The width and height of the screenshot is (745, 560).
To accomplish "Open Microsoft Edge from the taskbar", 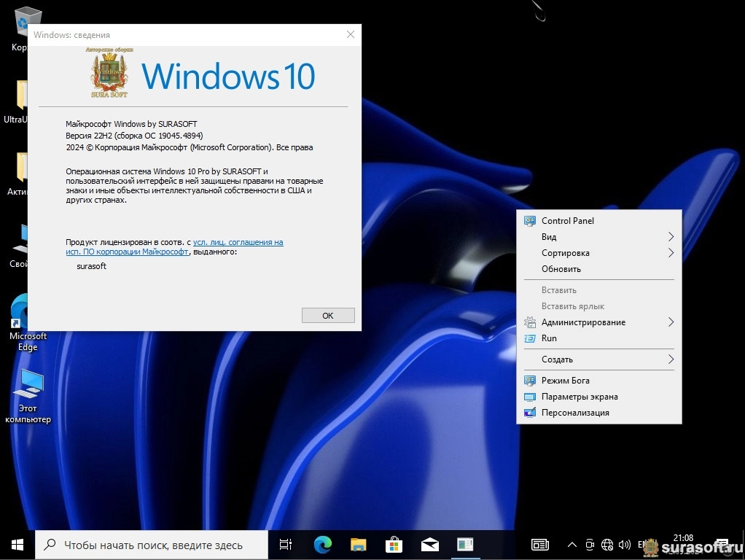I will coord(322,544).
